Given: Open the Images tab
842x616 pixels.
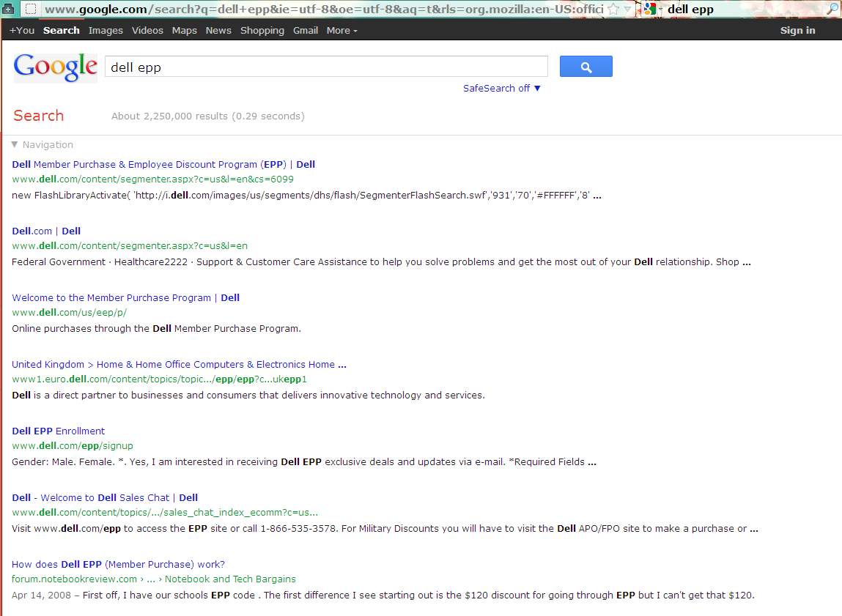Looking at the screenshot, I should pyautogui.click(x=106, y=30).
